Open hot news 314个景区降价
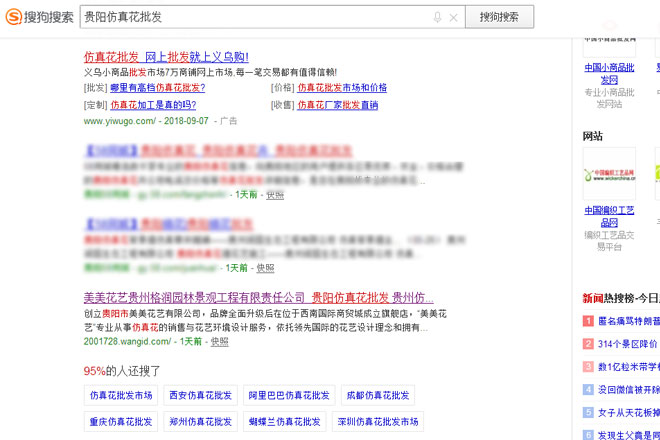 point(627,344)
